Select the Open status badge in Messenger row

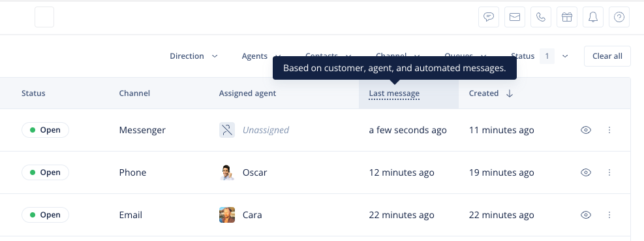45,130
